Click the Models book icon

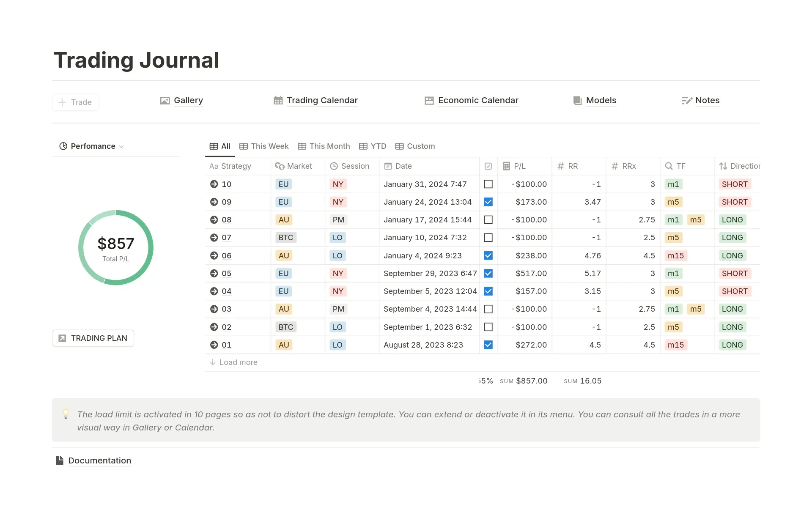pyautogui.click(x=577, y=100)
